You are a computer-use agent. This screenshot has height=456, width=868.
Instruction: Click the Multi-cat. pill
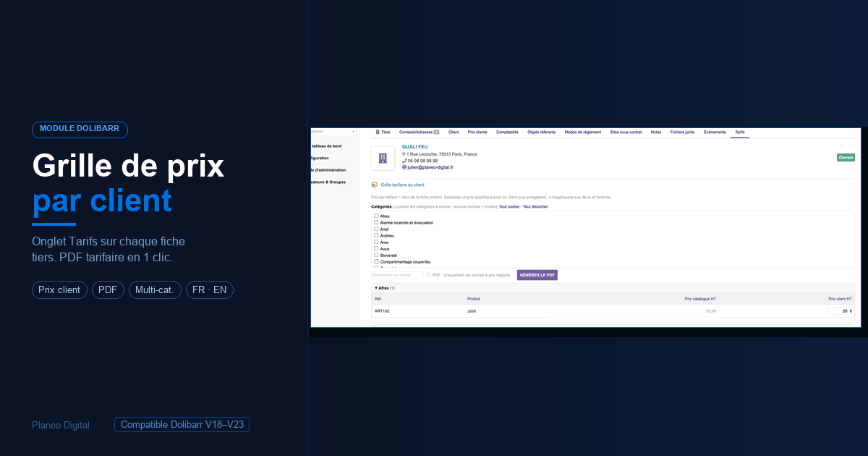pyautogui.click(x=155, y=290)
